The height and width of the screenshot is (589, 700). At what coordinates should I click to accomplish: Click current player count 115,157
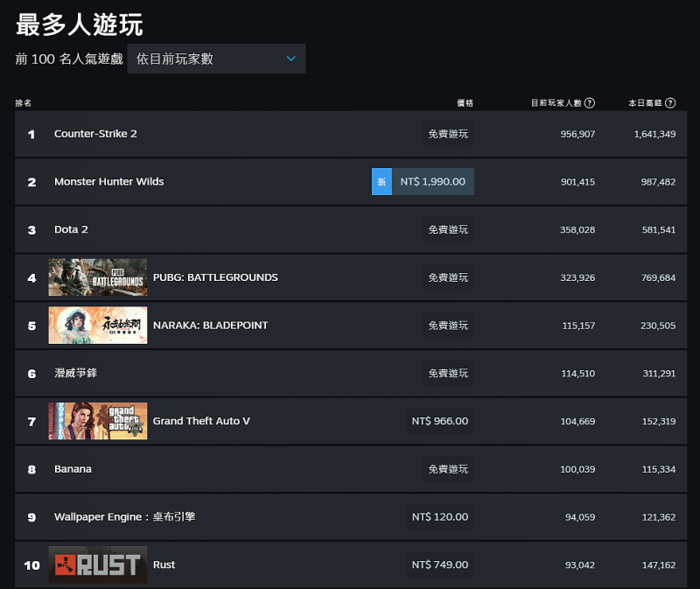pos(578,326)
